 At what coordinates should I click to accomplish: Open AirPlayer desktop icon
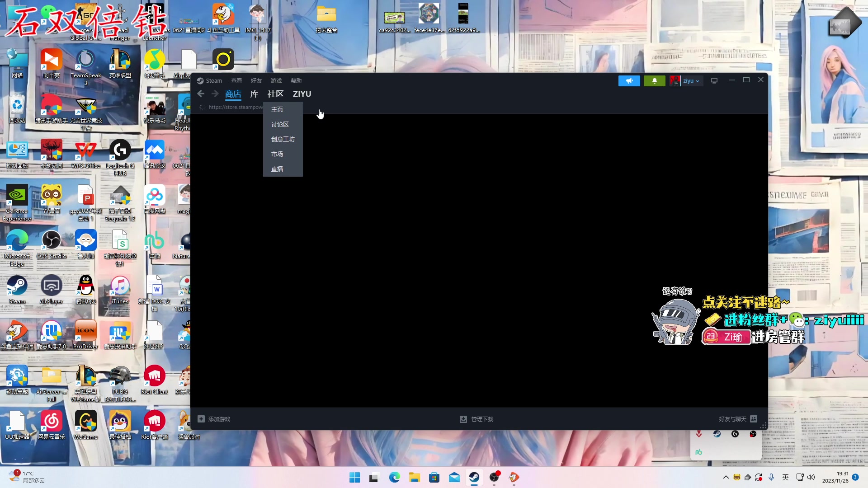point(52,290)
